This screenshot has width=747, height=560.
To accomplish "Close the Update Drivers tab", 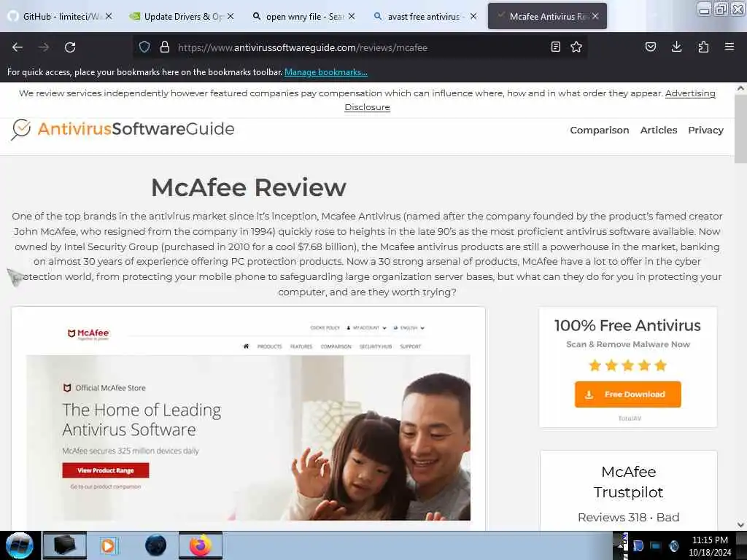I will [231, 16].
